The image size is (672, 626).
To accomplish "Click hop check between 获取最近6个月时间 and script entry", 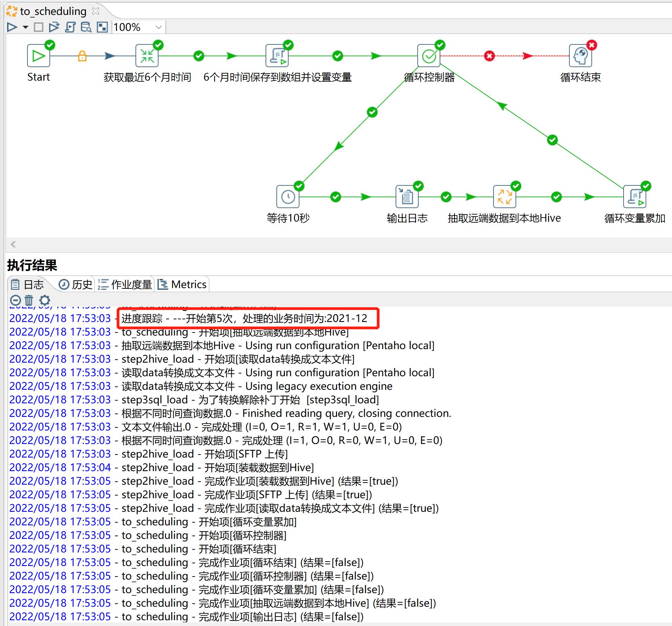I will click(199, 56).
